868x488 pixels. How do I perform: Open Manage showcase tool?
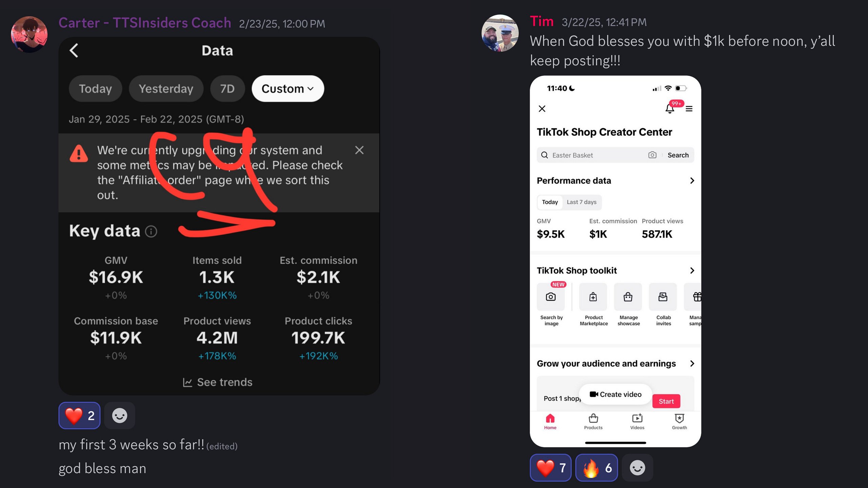coord(628,304)
